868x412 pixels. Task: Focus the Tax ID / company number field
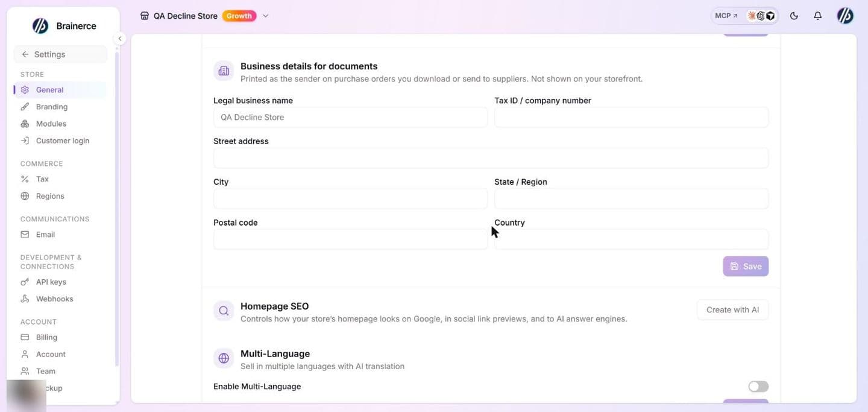631,117
